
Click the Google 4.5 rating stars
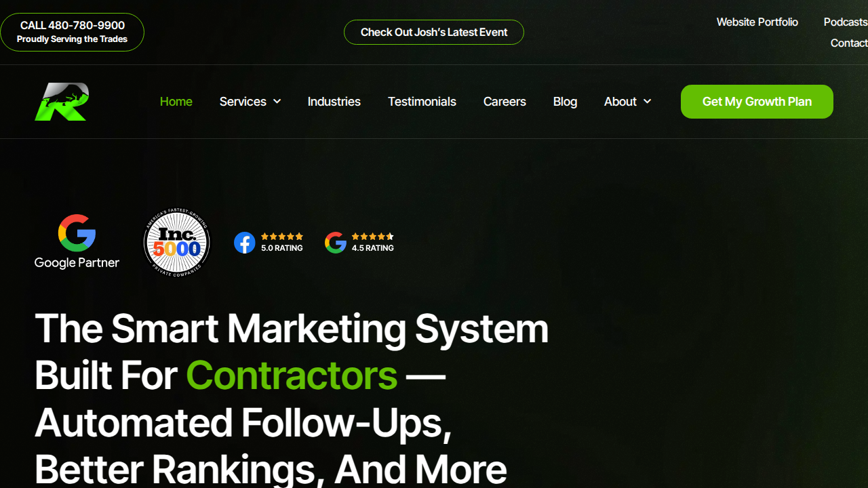pos(373,237)
